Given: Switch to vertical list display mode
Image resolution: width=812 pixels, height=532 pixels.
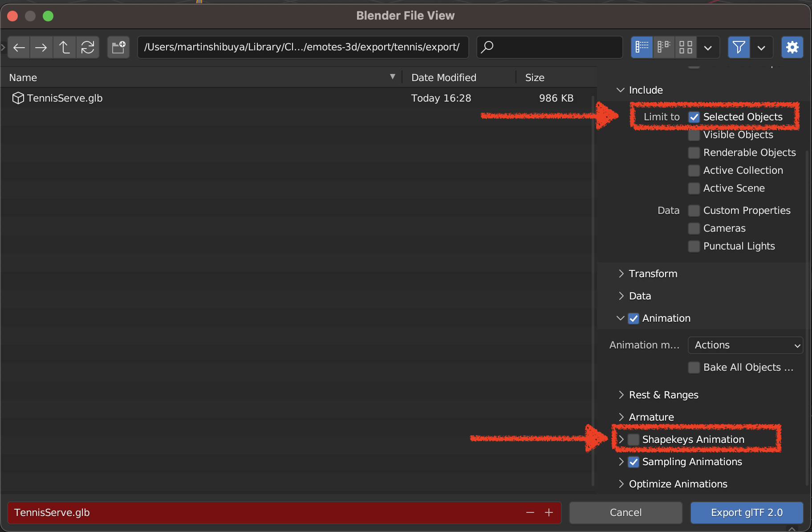Looking at the screenshot, I should tap(641, 47).
